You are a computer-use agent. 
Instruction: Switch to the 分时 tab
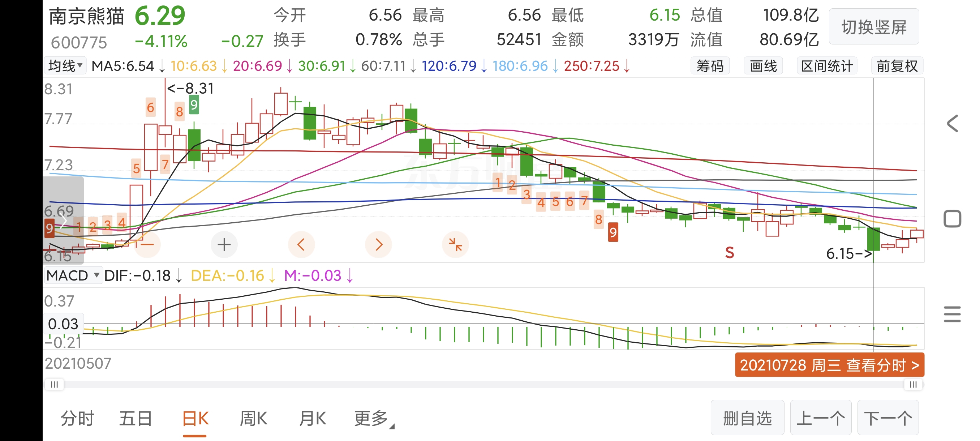point(77,419)
